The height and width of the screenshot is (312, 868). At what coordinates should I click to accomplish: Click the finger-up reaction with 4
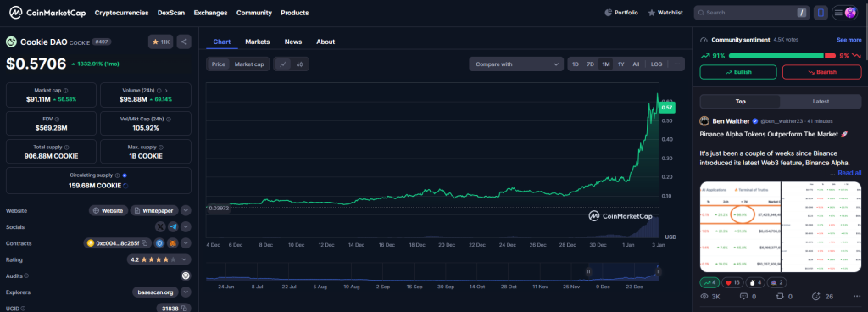click(755, 282)
